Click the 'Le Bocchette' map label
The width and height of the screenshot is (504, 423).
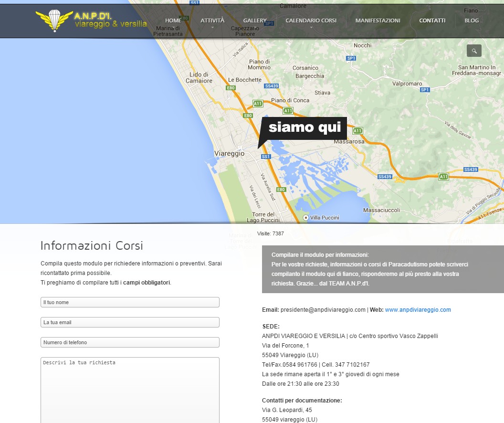(x=245, y=80)
